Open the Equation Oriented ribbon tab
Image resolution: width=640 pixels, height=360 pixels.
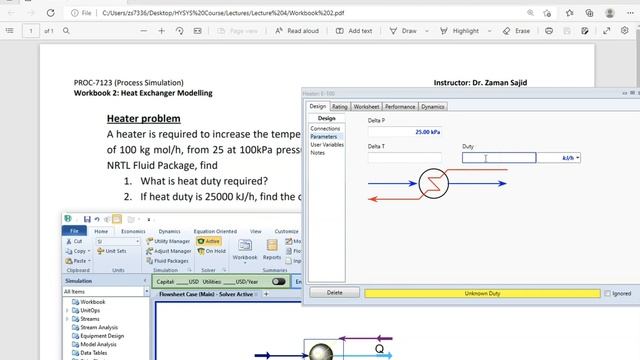[x=215, y=231]
